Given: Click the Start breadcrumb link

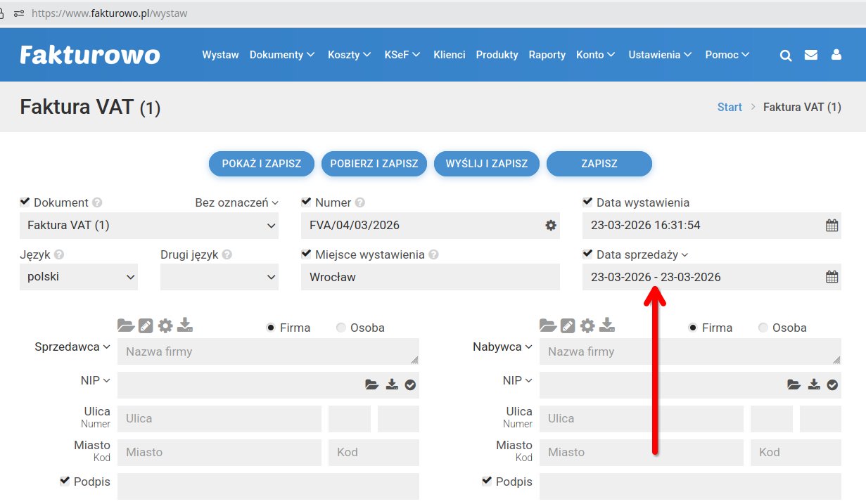Looking at the screenshot, I should 730,107.
